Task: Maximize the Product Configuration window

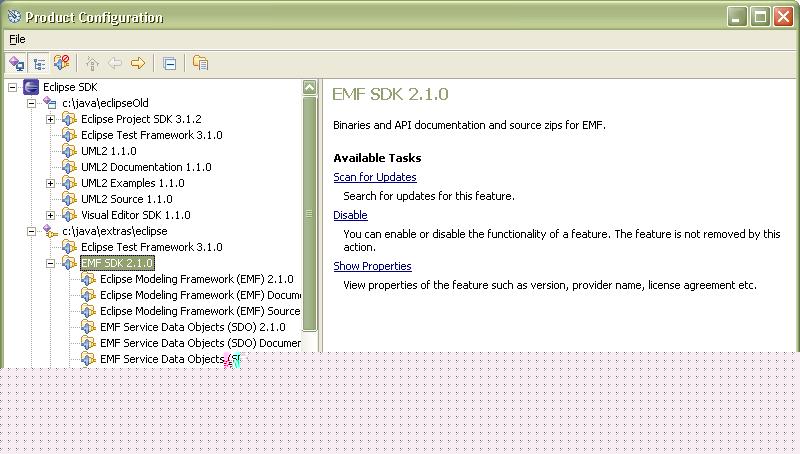Action: coord(760,17)
